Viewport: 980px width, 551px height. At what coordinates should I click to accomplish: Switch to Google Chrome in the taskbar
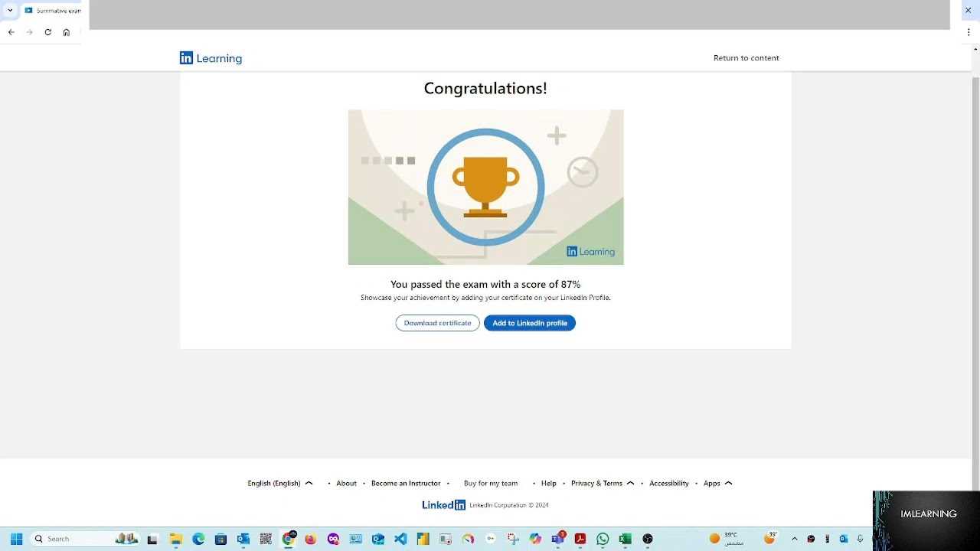click(x=289, y=539)
